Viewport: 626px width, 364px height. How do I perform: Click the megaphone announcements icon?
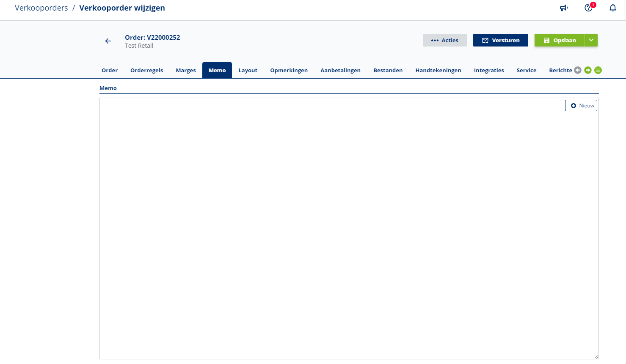[x=563, y=8]
